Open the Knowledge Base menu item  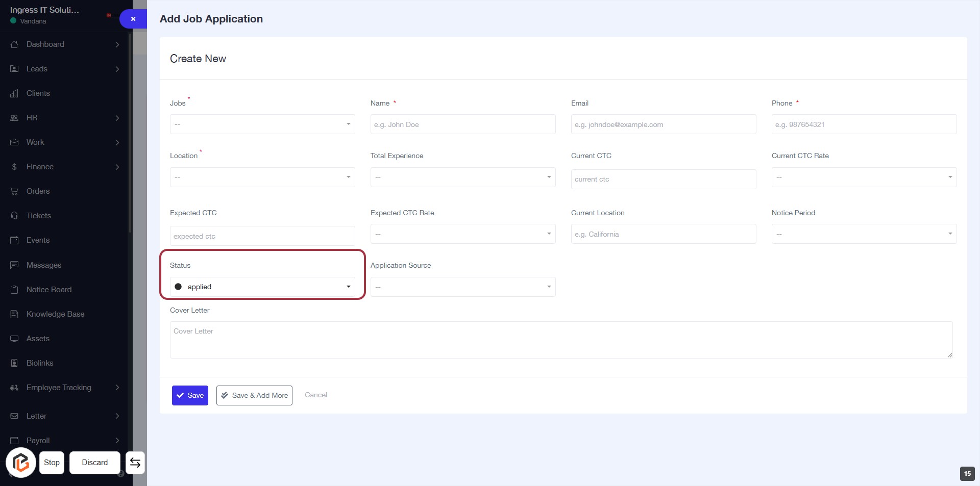click(x=55, y=314)
